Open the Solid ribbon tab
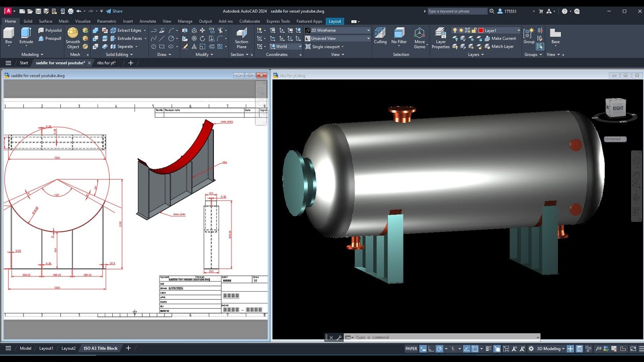The width and height of the screenshot is (644, 362). 28,21
